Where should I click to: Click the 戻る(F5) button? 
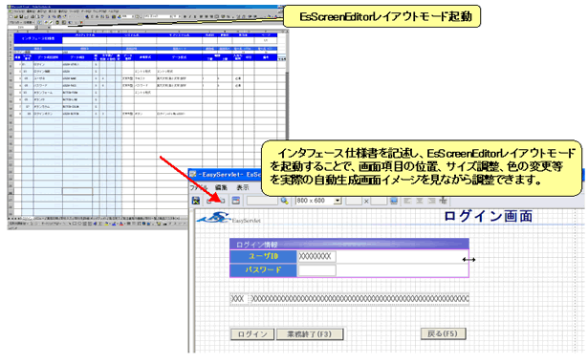[x=444, y=333]
